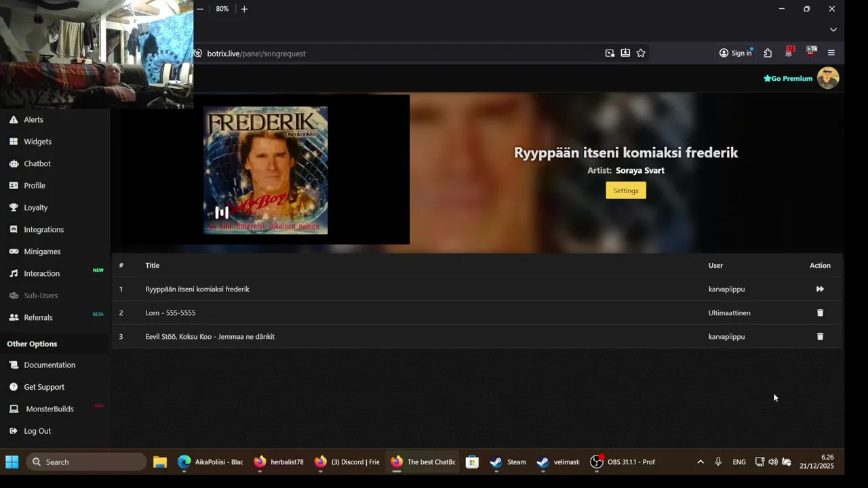Open the MonsterBuilds sidebar link

50,409
